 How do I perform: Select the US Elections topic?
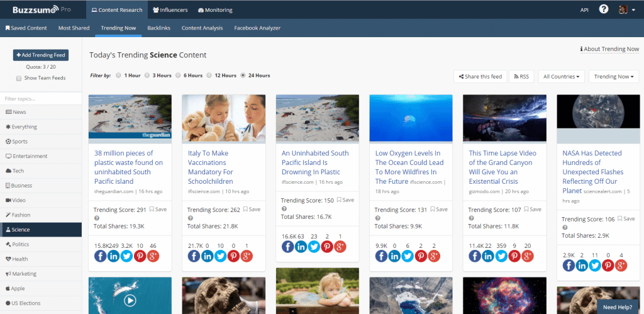click(x=41, y=303)
